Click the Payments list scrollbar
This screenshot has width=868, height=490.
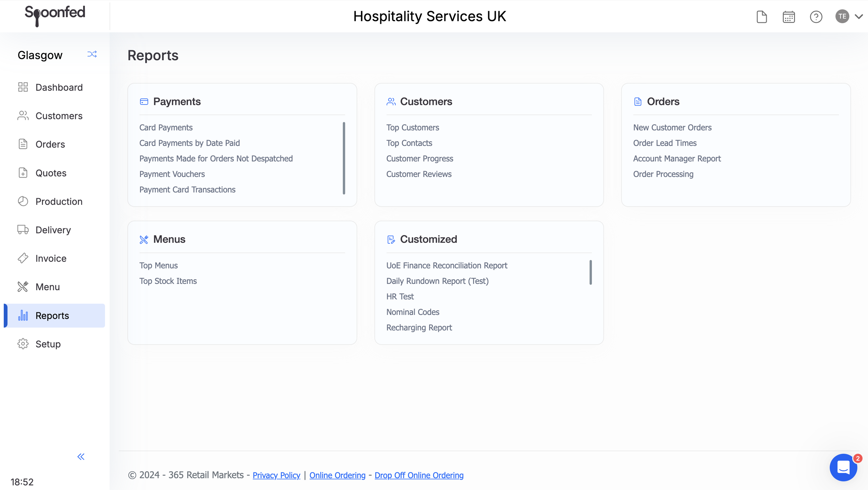344,158
